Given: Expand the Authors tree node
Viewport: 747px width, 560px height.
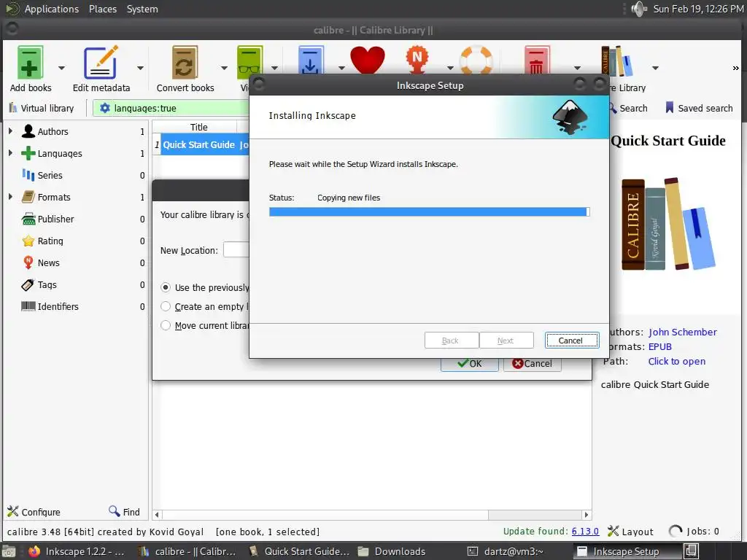Looking at the screenshot, I should [x=10, y=131].
